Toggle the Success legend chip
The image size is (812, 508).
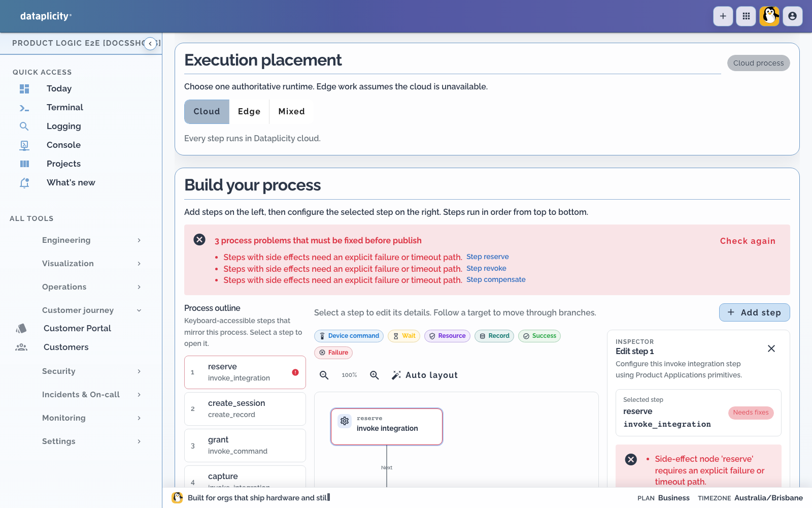pos(539,336)
